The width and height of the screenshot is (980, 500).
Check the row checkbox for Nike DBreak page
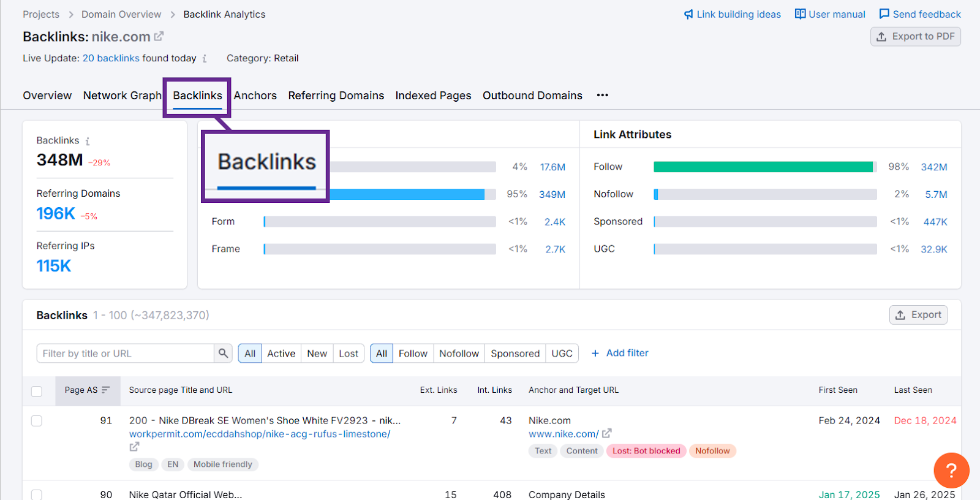coord(37,421)
